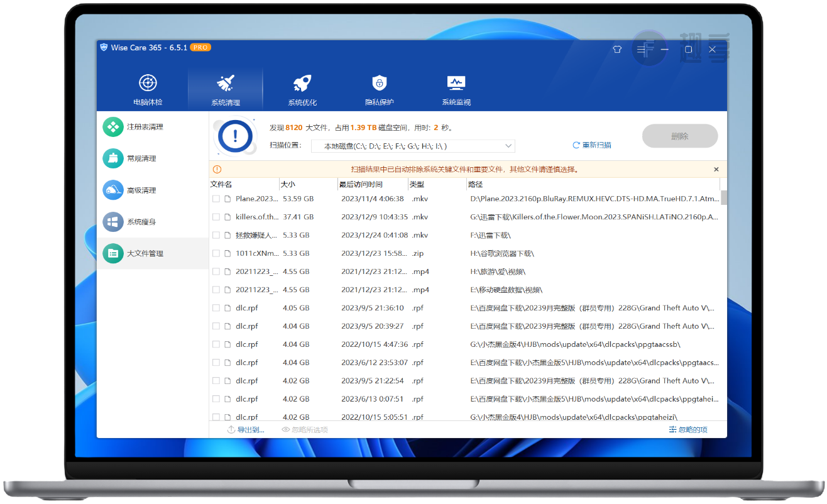Select 系统瘦身 in the sidebar

click(x=153, y=222)
